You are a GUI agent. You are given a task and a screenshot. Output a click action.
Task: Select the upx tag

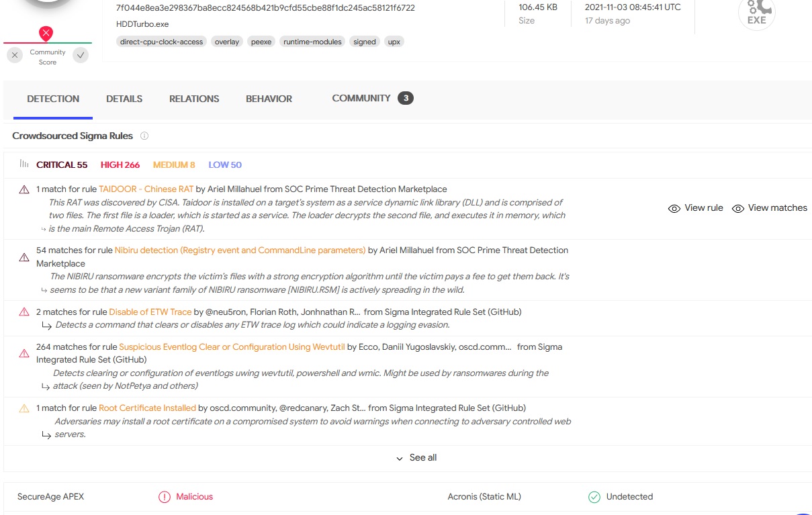(394, 42)
